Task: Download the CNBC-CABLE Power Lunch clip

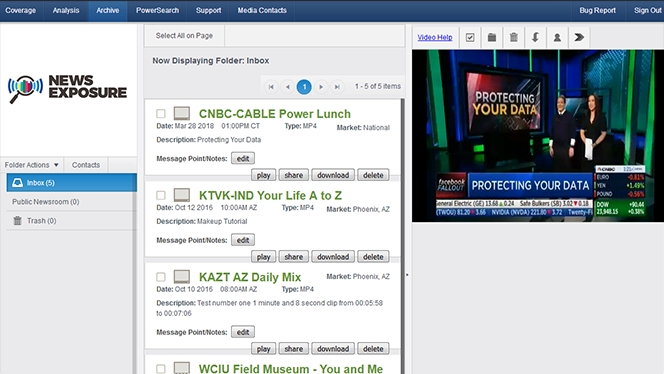Action: pyautogui.click(x=333, y=175)
